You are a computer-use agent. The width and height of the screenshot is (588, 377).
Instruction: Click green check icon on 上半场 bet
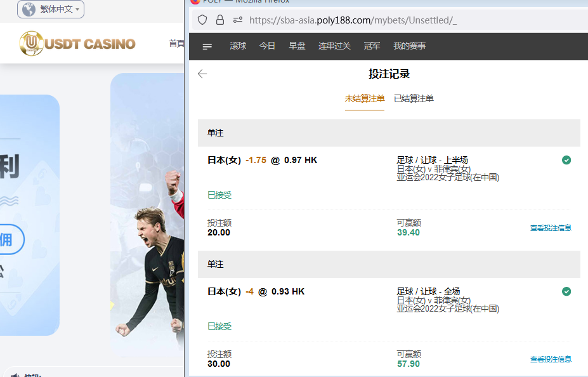coord(566,160)
